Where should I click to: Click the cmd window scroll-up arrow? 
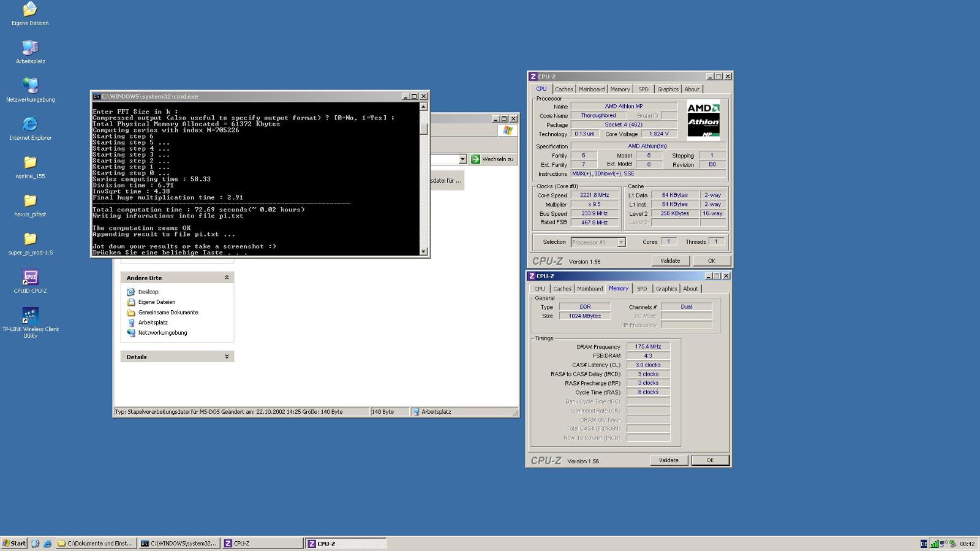423,107
